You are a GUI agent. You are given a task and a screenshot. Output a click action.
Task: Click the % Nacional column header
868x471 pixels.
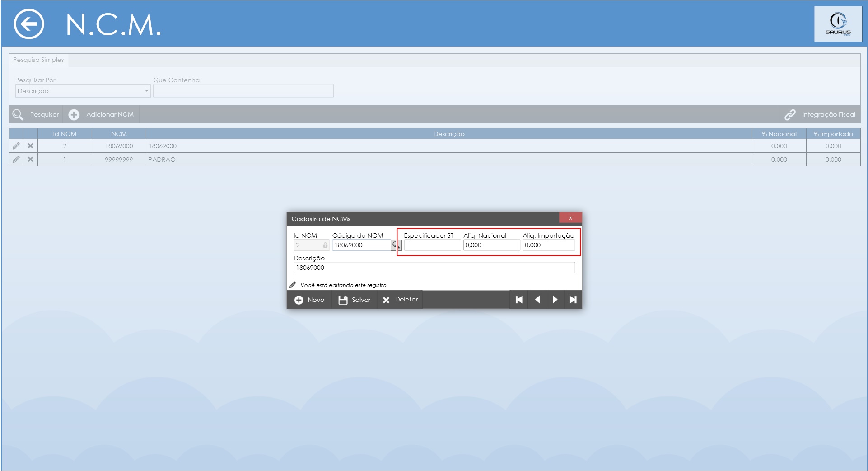[779, 134]
